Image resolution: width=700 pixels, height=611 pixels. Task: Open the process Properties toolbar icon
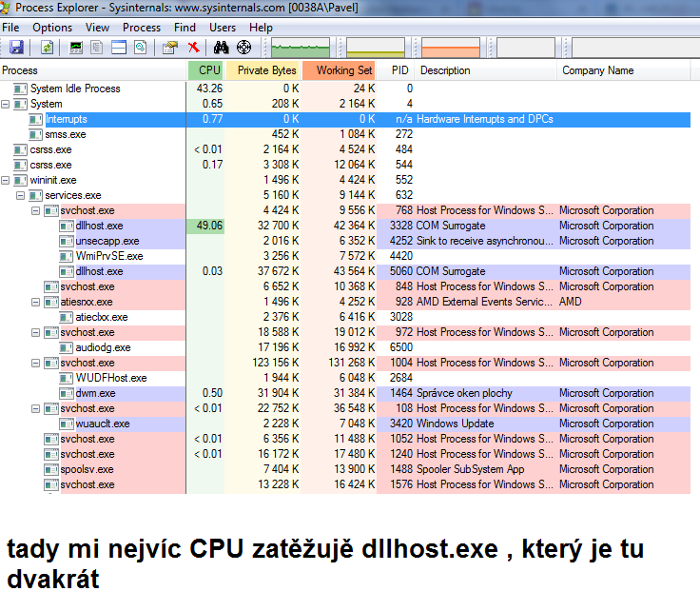click(170, 47)
